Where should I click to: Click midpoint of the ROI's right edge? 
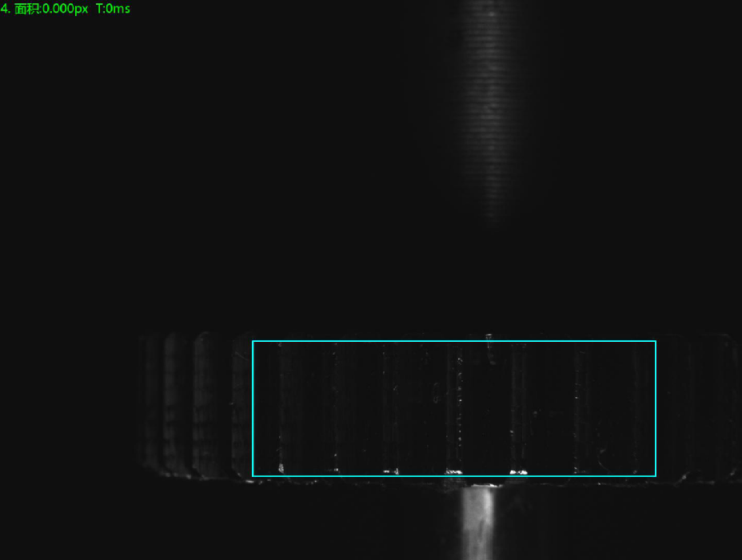tap(656, 409)
